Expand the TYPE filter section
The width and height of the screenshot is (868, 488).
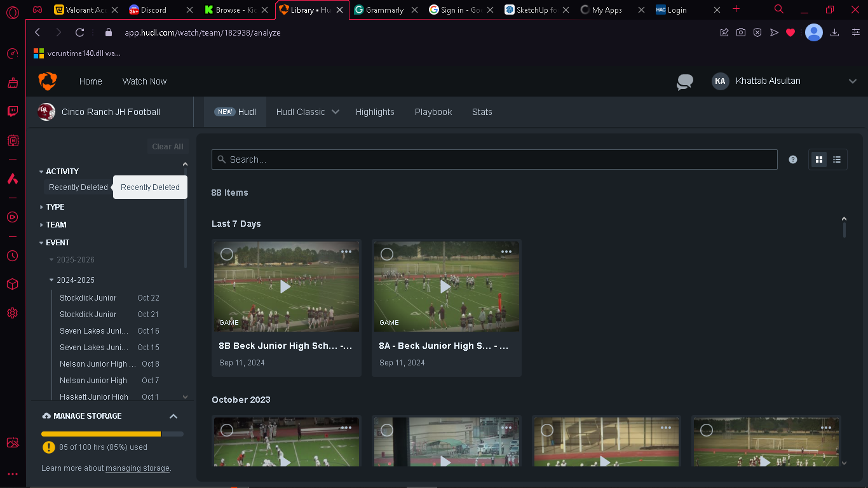coord(52,207)
